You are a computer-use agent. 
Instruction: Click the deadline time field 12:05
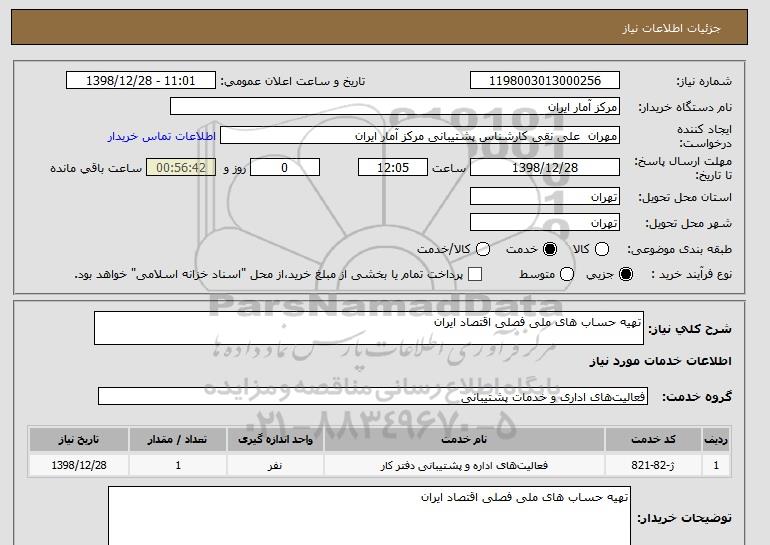click(x=393, y=167)
